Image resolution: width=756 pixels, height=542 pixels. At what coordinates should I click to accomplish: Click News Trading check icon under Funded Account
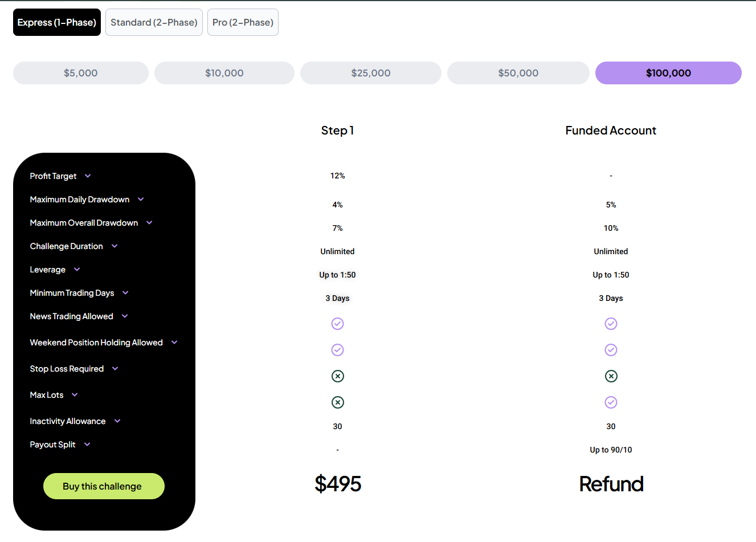click(611, 324)
